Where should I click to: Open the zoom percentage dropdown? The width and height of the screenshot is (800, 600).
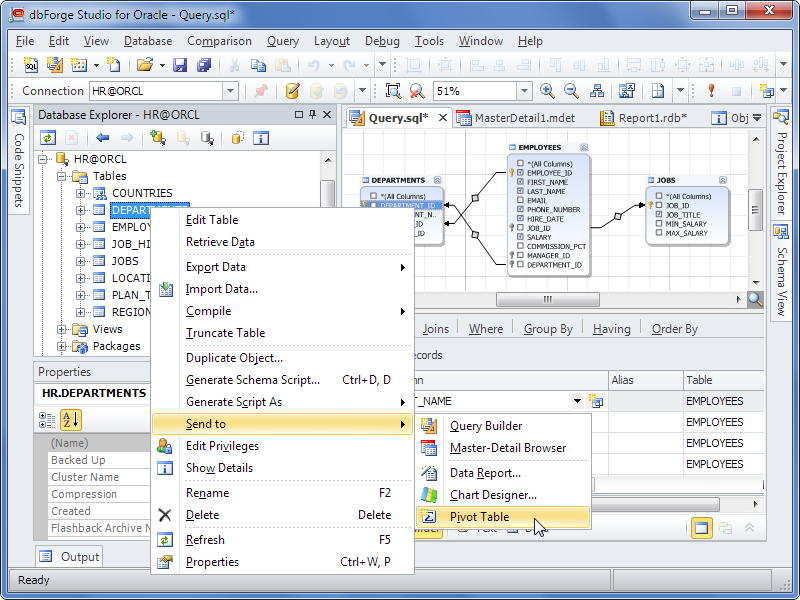[524, 91]
